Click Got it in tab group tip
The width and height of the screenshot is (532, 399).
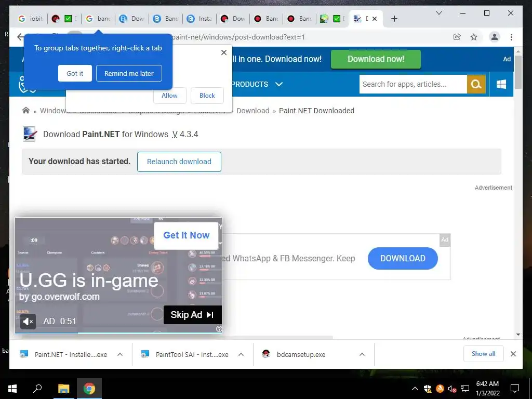(75, 73)
